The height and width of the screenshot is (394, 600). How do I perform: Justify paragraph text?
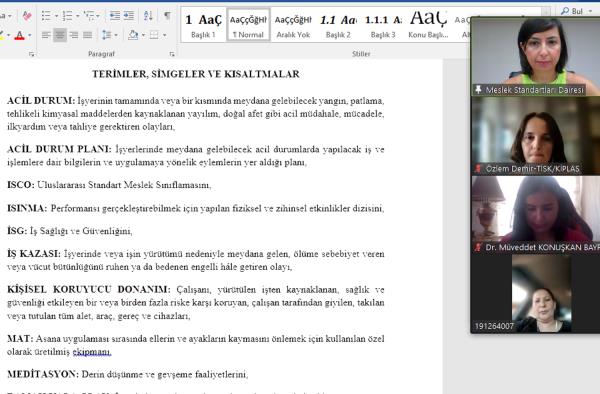[x=88, y=35]
